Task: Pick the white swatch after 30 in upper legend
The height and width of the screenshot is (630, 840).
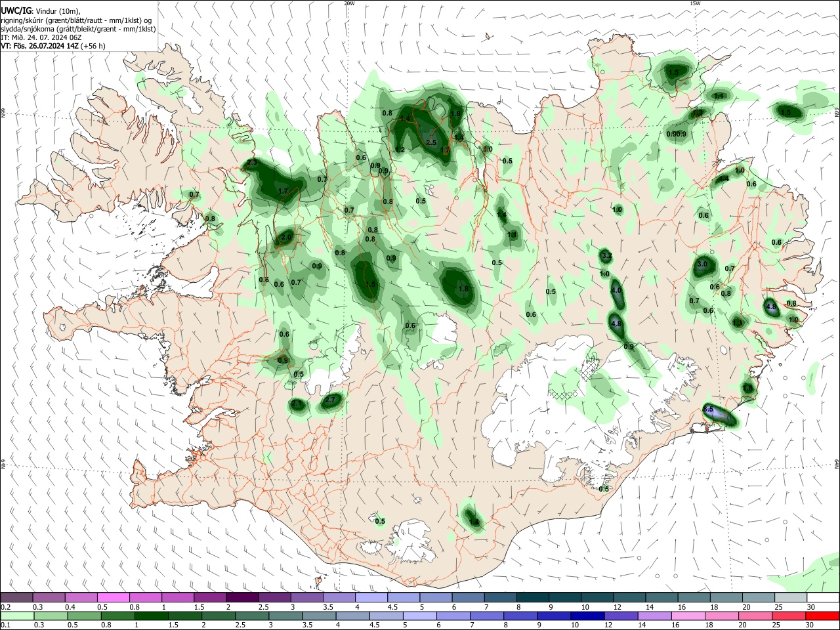Action: tap(823, 597)
